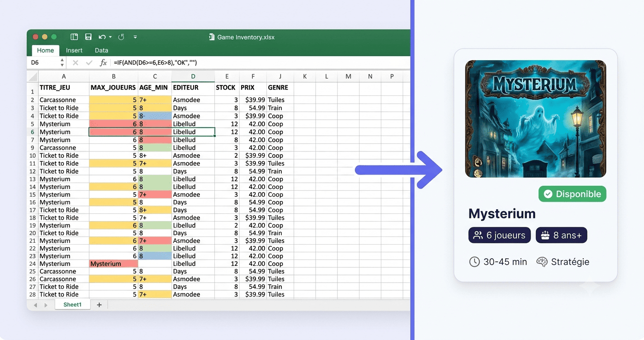This screenshot has width=644, height=340.
Task: Click the green Disponible badge
Action: tap(572, 194)
